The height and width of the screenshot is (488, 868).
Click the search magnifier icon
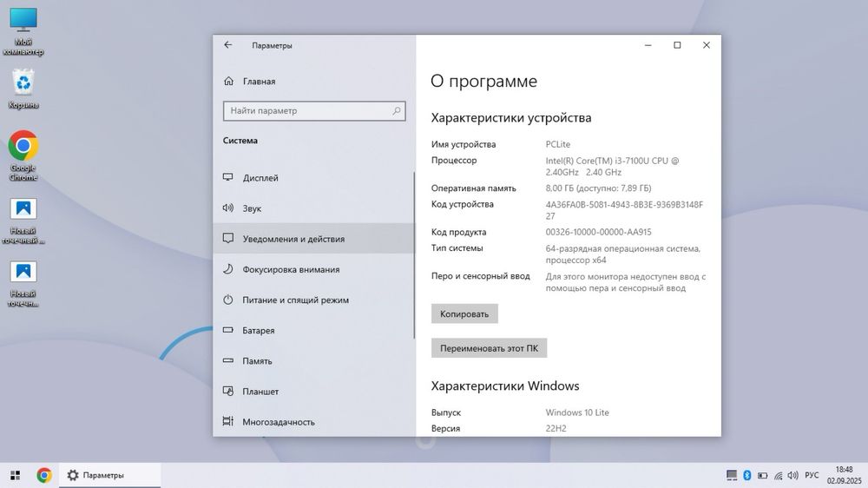click(397, 111)
